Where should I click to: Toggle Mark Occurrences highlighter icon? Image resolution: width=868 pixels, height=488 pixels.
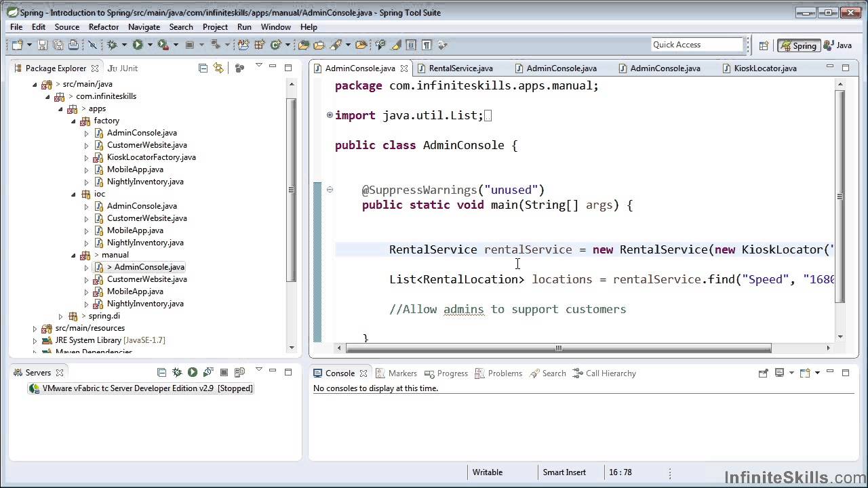(x=396, y=45)
